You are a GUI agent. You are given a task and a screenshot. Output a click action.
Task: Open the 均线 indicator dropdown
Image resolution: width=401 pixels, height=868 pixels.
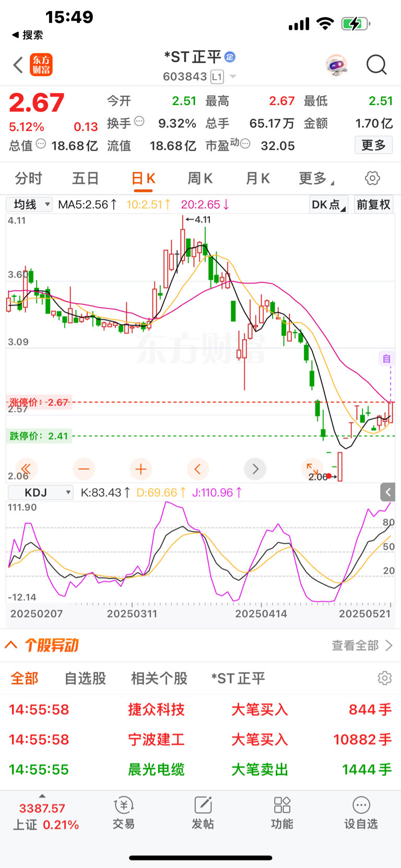point(29,204)
